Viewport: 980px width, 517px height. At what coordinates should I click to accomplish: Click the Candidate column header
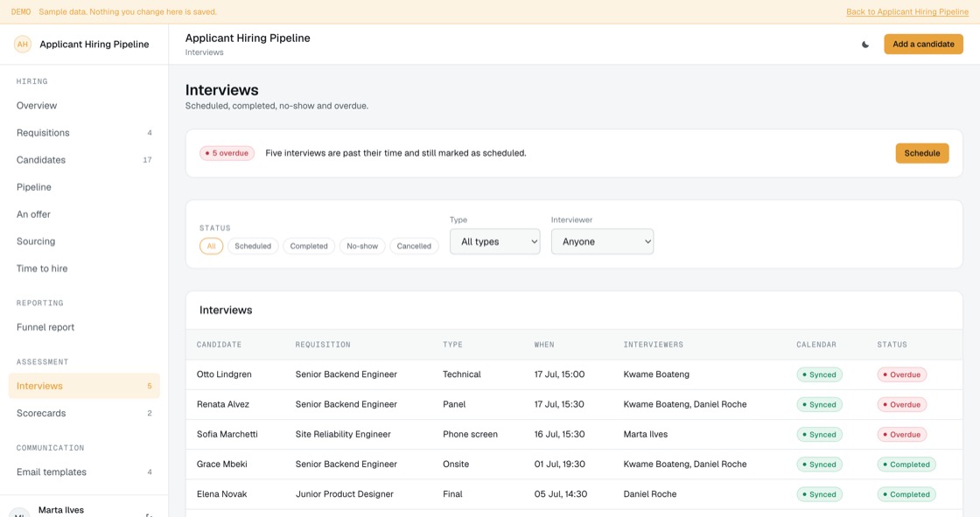click(219, 345)
